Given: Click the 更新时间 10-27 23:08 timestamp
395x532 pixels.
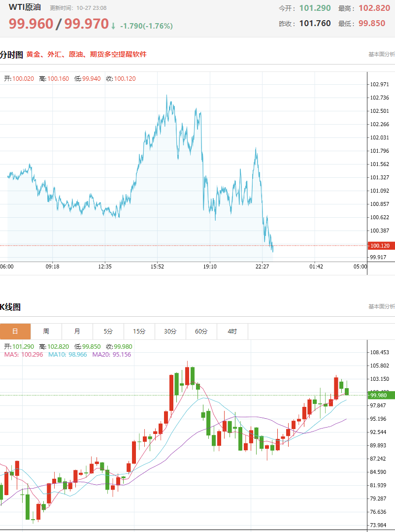Looking at the screenshot, I should click(x=78, y=8).
